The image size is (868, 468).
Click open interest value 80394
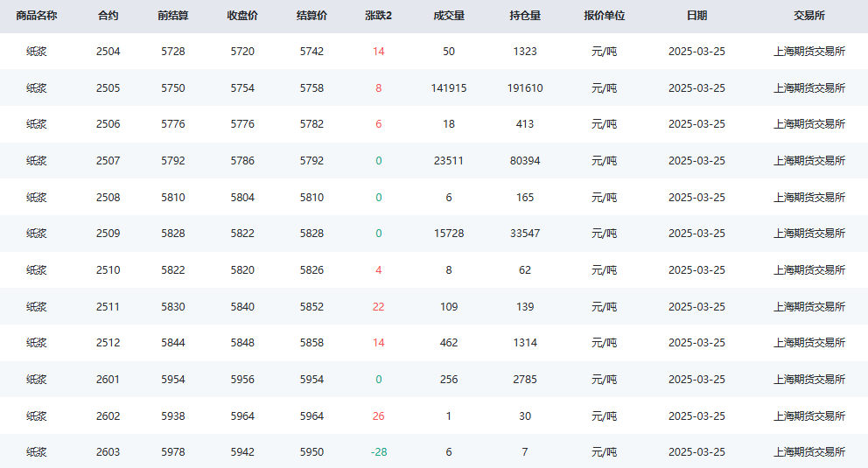tap(525, 161)
